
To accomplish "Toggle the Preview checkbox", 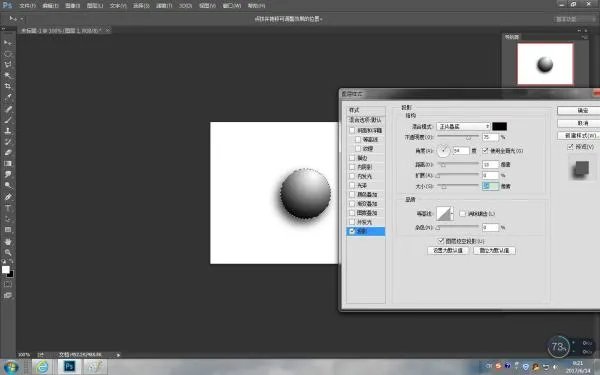I will click(x=570, y=147).
